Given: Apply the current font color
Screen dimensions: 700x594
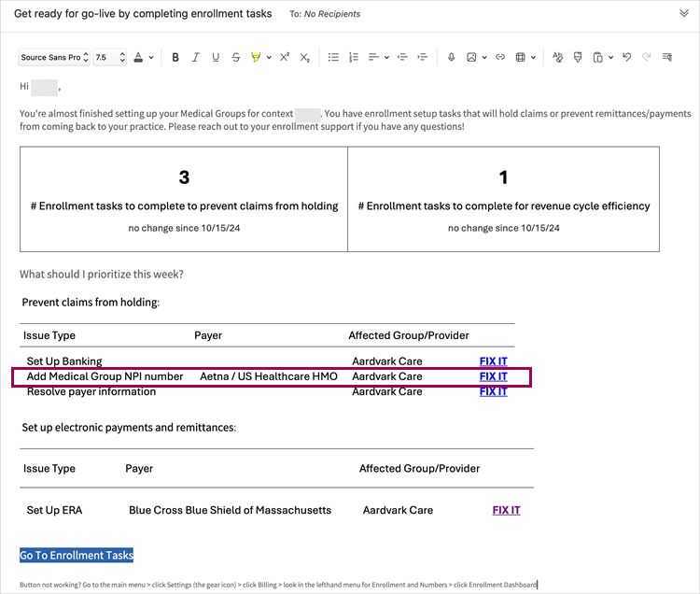Looking at the screenshot, I should coord(138,57).
